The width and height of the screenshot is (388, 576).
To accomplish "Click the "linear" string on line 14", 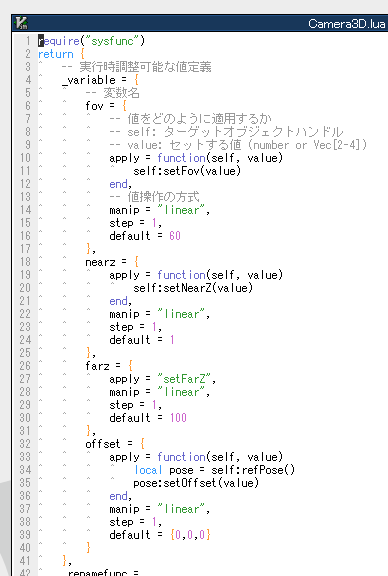I will pos(181,210).
